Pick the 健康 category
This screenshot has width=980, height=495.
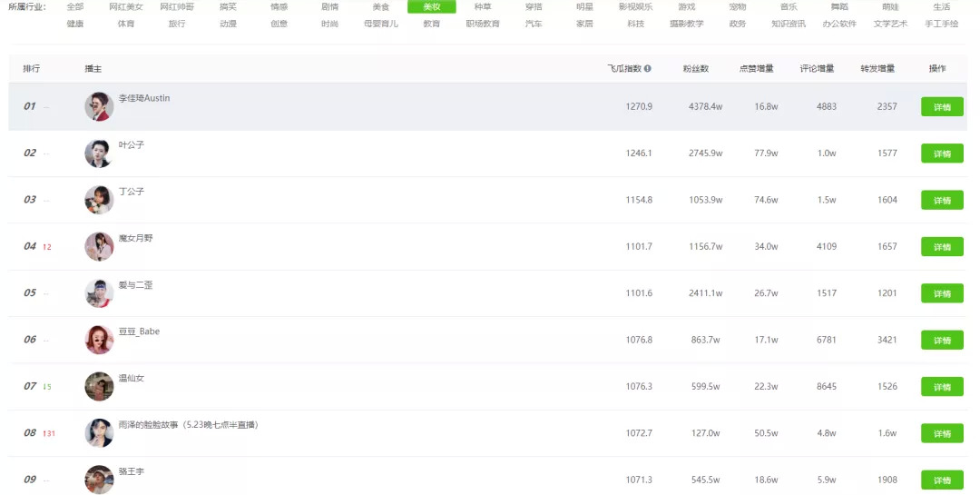(x=75, y=24)
